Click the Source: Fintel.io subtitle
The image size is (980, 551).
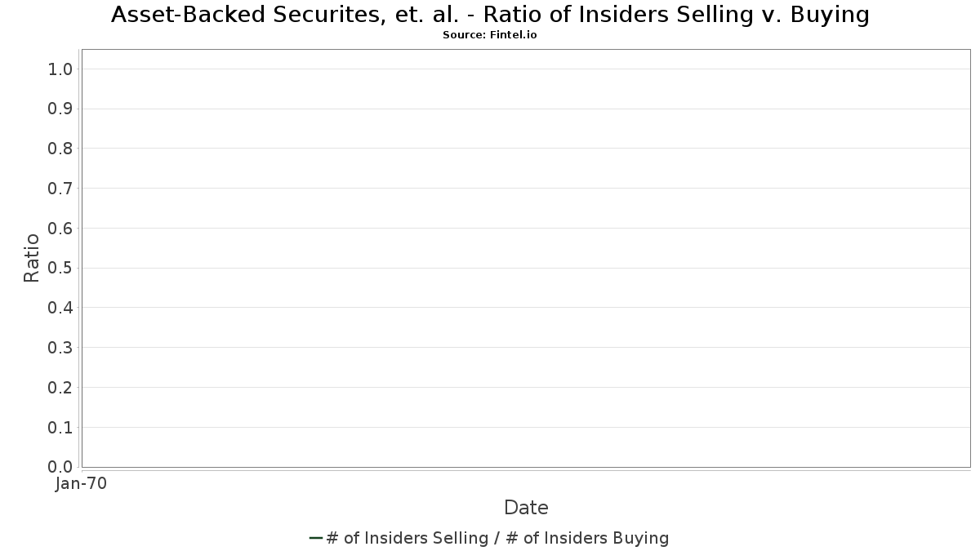pyautogui.click(x=490, y=35)
